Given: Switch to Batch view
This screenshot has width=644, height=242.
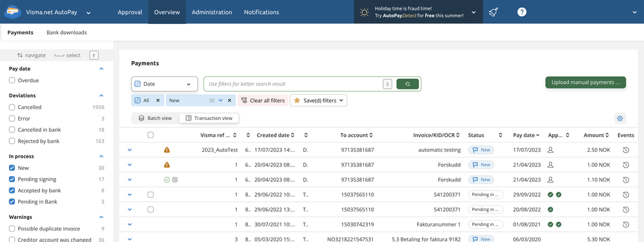Looking at the screenshot, I should point(156,118).
